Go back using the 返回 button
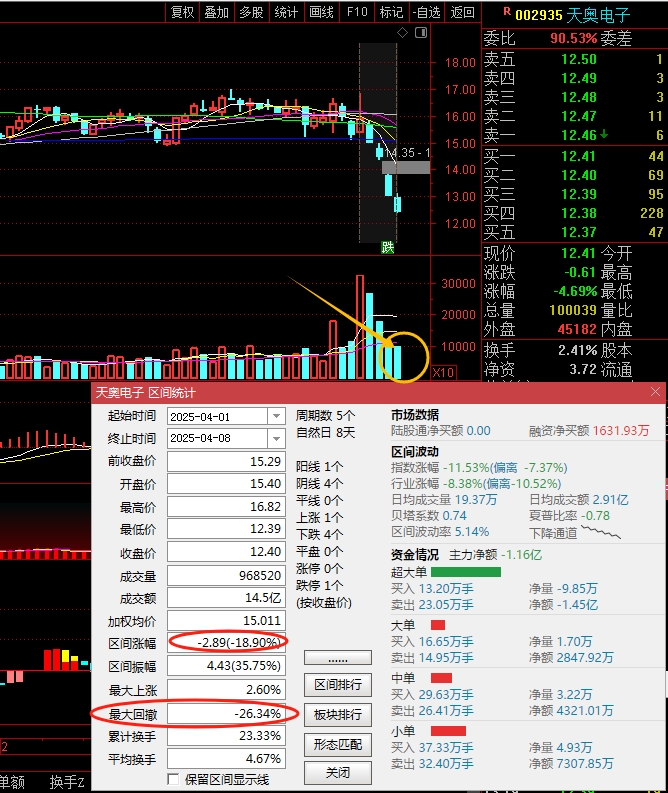This screenshot has height=793, width=668. point(462,12)
